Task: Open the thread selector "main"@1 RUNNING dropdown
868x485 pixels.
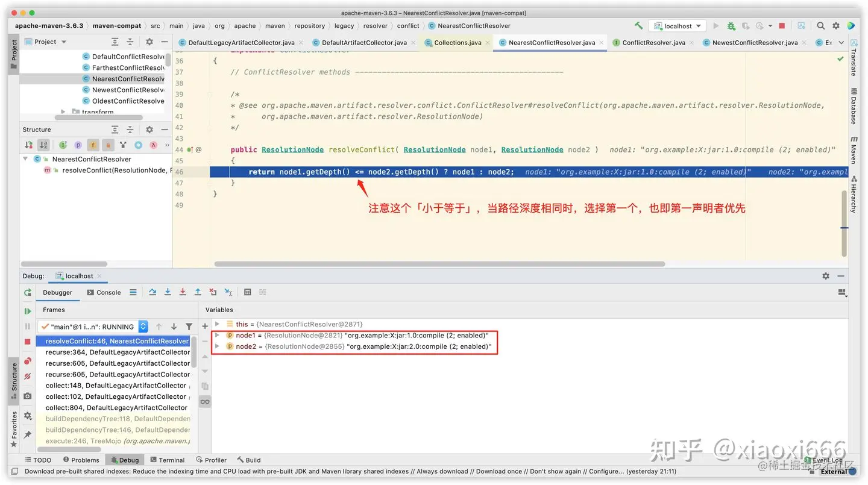Action: (x=93, y=327)
